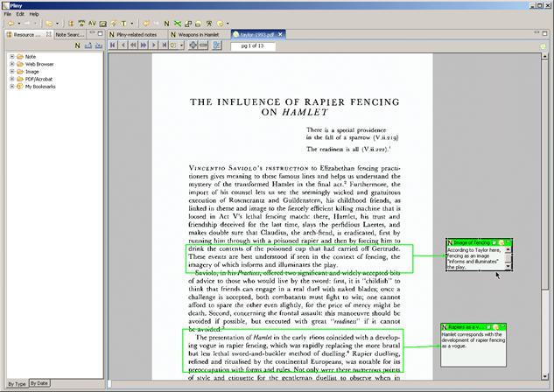Minimize the 'Rapiers as a v...' note
This screenshot has width=554, height=392.
[x=502, y=327]
